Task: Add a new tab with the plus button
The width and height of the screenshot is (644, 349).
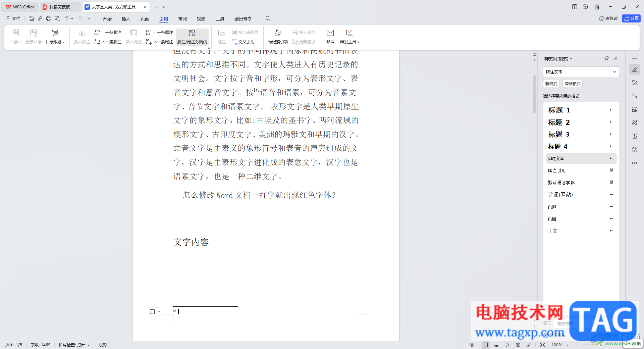Action: click(157, 7)
